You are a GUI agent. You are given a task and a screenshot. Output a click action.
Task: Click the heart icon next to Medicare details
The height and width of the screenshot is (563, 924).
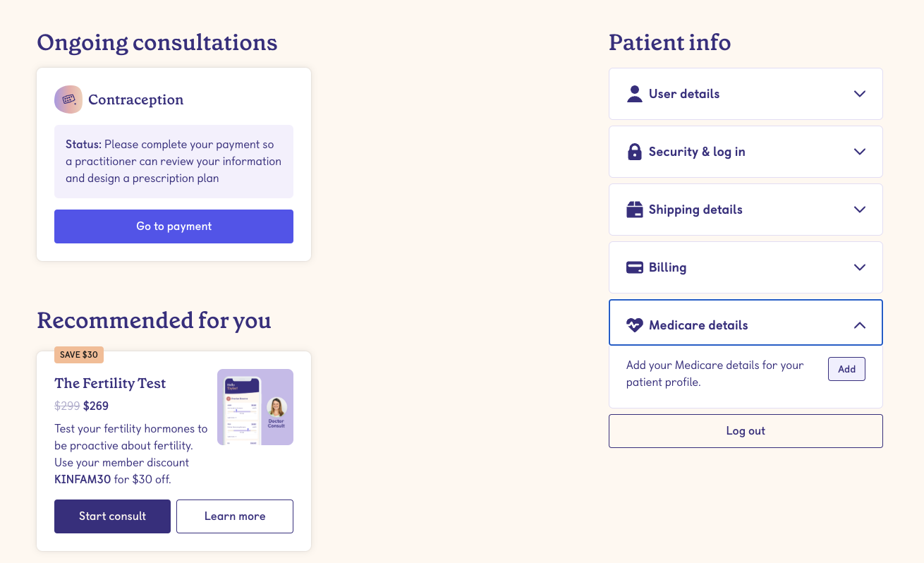click(634, 325)
